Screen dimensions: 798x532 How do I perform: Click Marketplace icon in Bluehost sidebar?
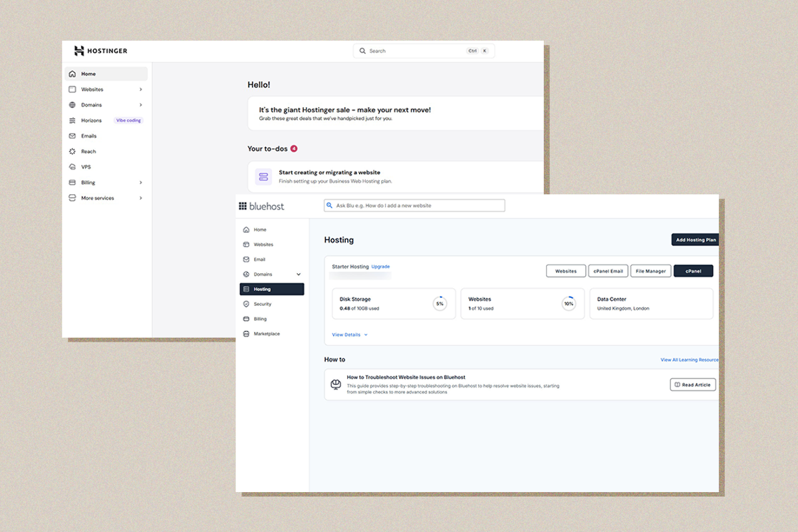[246, 334]
